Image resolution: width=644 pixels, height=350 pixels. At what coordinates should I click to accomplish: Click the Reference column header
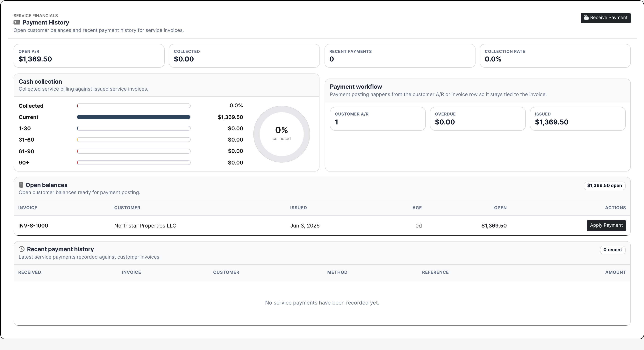tap(435, 272)
